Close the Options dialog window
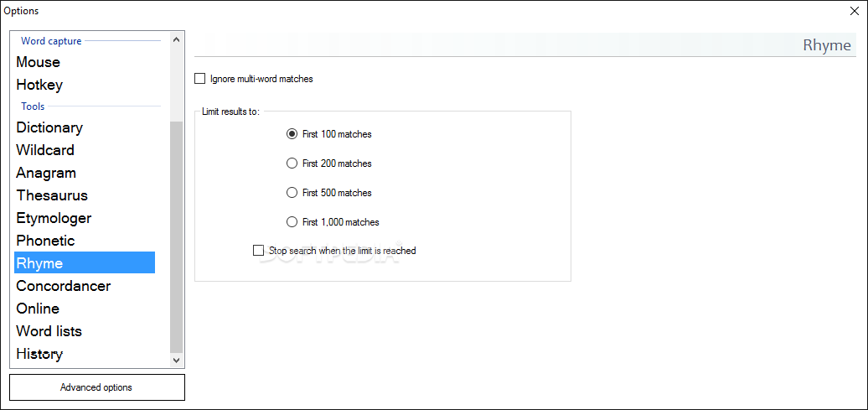Image resolution: width=868 pixels, height=410 pixels. (x=854, y=11)
